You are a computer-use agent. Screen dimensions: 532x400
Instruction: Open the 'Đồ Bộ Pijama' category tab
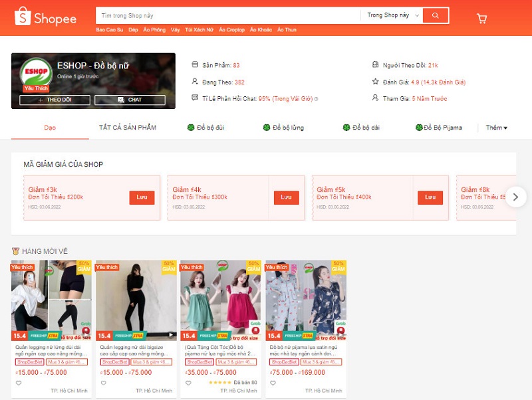tap(439, 128)
